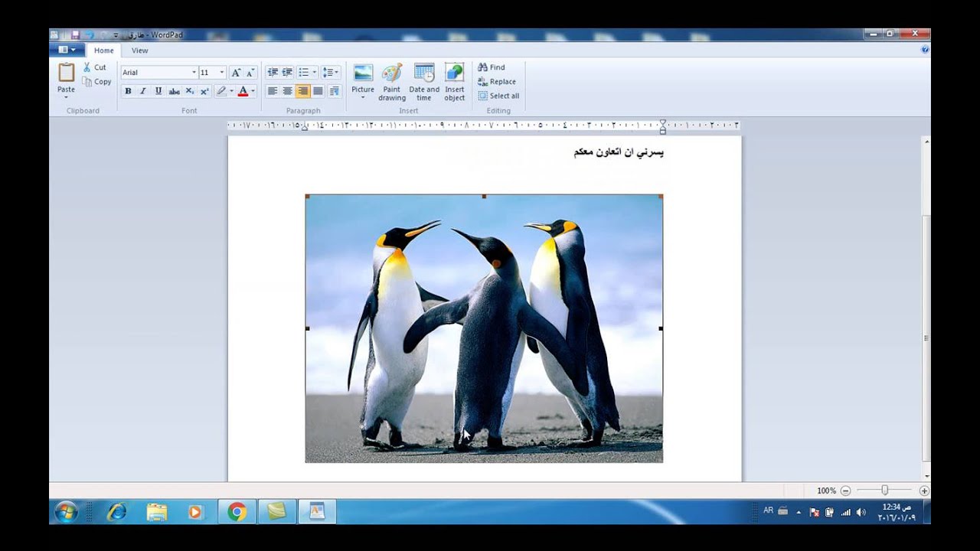The height and width of the screenshot is (551, 980).
Task: Apply the text highlight color
Action: tap(221, 91)
